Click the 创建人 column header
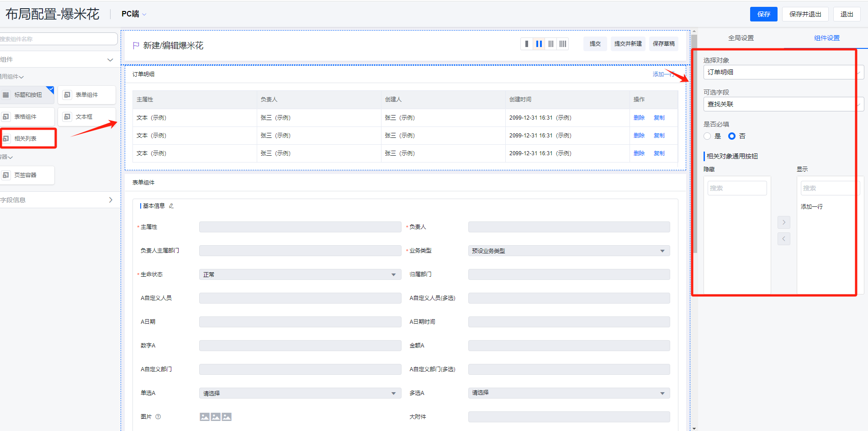This screenshot has height=431, width=868. pos(443,100)
